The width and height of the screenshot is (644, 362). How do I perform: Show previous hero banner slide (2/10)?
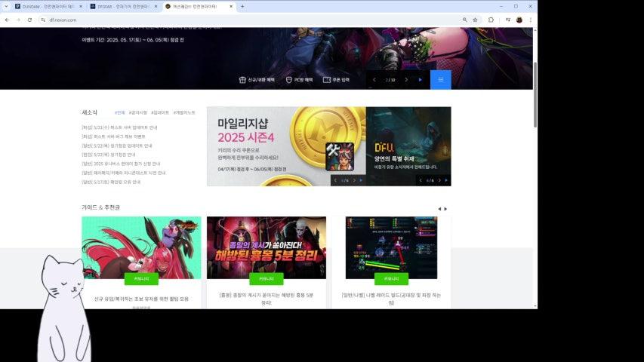coord(374,80)
